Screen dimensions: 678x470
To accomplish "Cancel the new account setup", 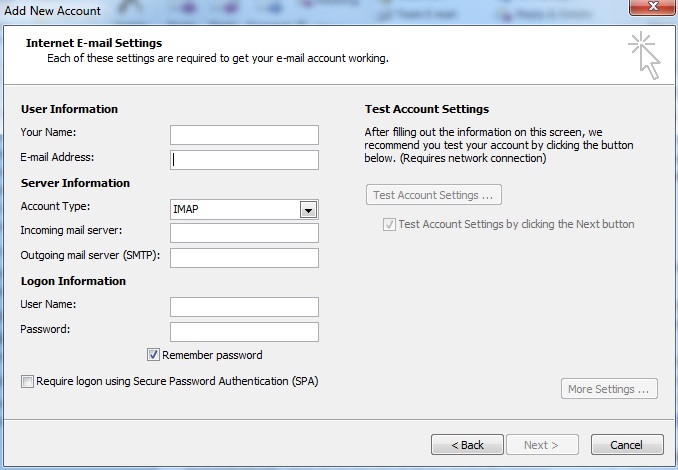I will tap(627, 445).
